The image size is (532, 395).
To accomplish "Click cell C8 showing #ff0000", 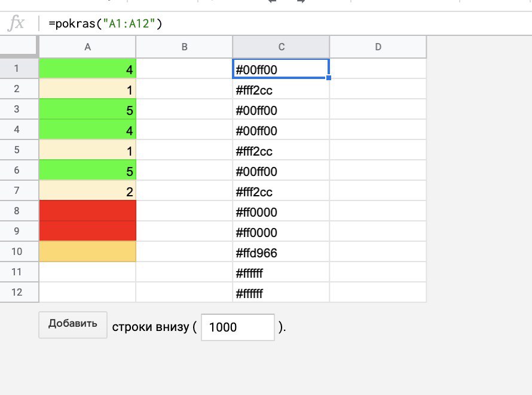I will click(x=281, y=211).
